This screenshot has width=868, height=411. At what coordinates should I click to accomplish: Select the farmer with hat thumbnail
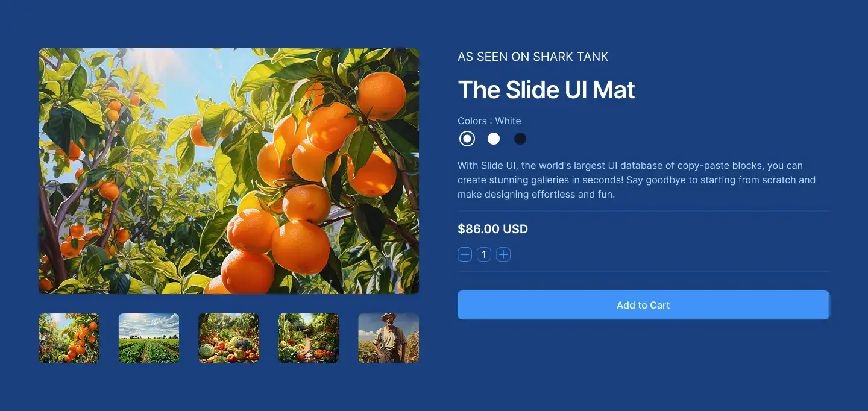click(x=388, y=338)
